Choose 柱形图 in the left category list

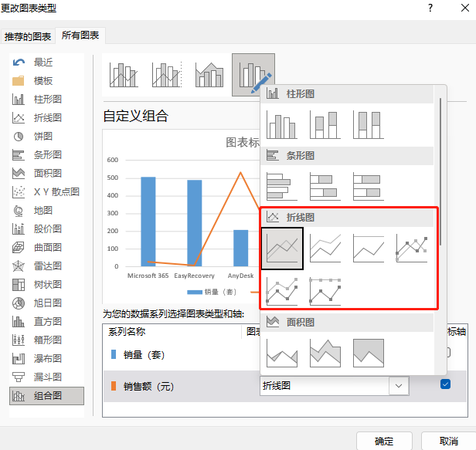[x=46, y=100]
